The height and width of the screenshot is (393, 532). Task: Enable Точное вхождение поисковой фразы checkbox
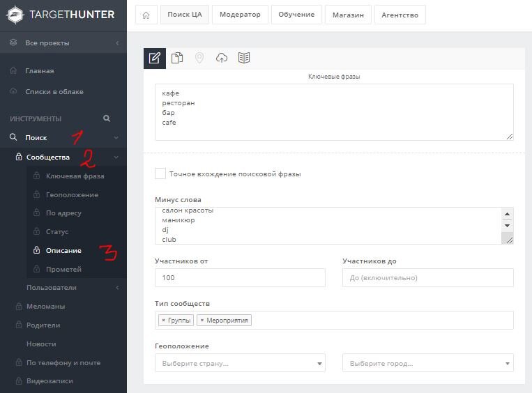pos(160,174)
